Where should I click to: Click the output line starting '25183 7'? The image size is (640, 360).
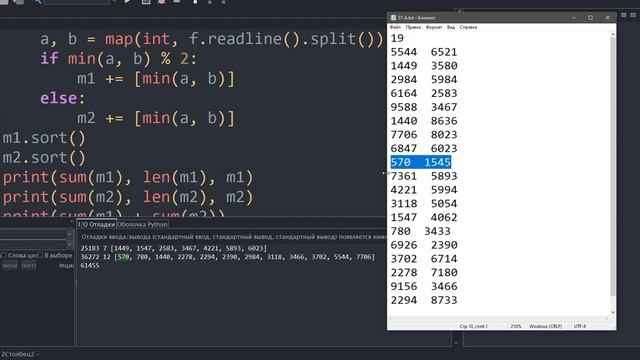[173, 248]
